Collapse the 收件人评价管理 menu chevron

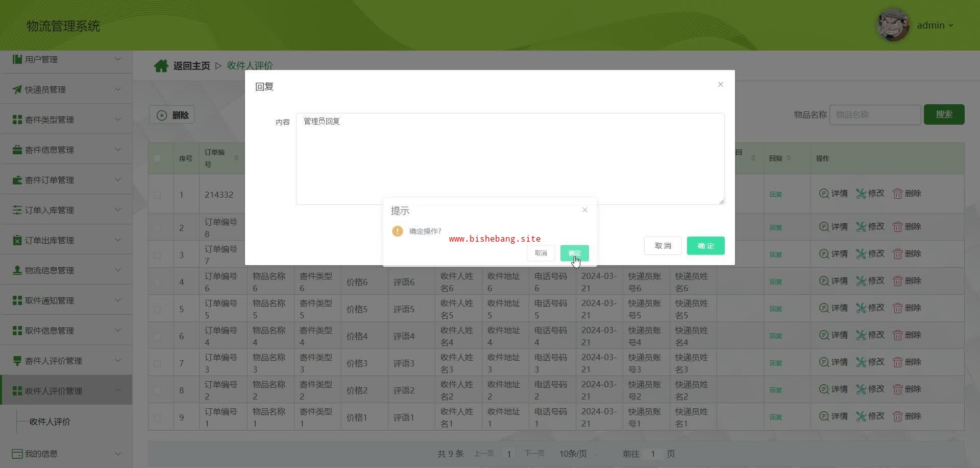click(x=118, y=390)
